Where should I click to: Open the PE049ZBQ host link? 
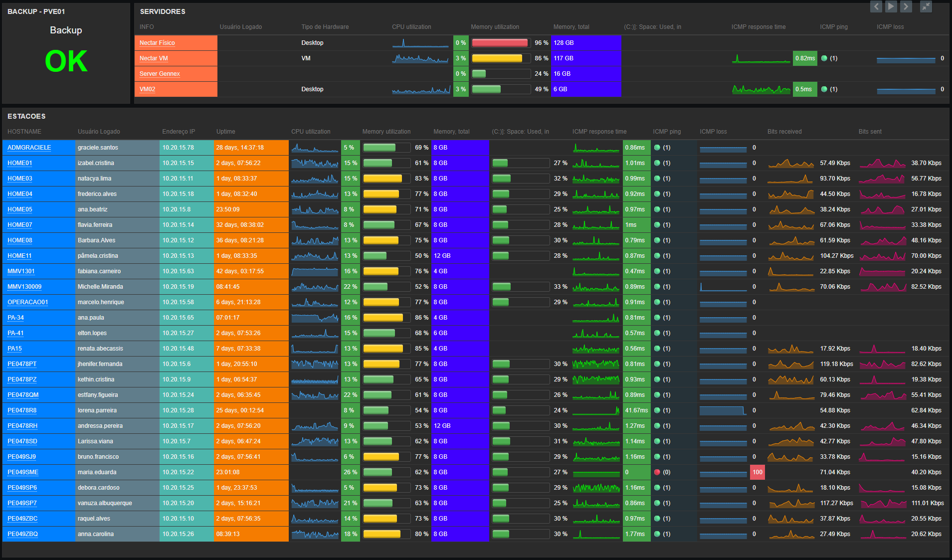point(22,534)
